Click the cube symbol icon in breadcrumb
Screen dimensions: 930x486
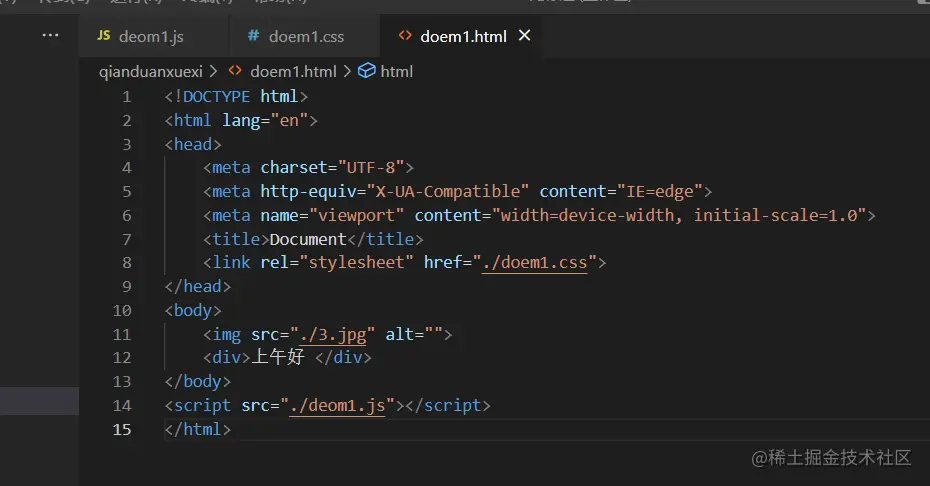(x=367, y=71)
